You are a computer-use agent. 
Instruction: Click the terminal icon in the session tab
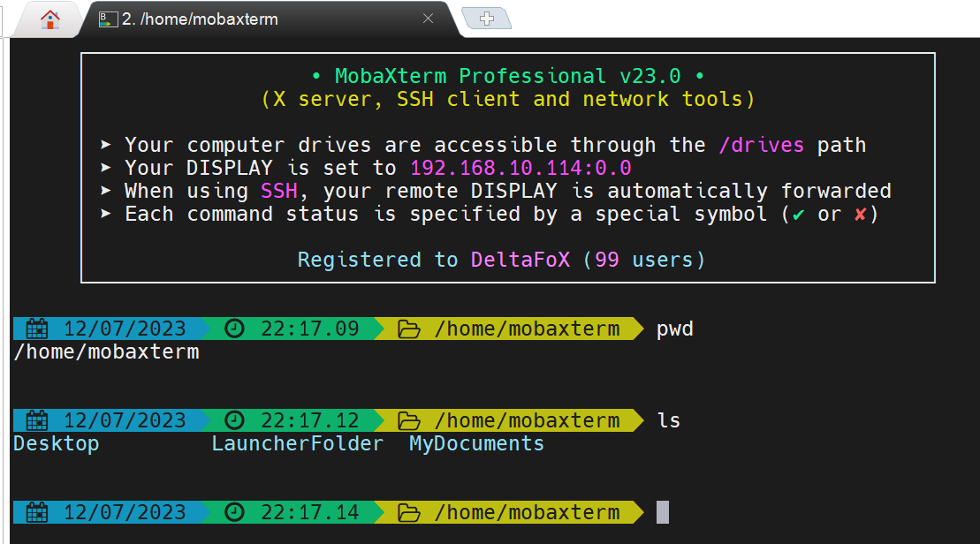click(108, 19)
